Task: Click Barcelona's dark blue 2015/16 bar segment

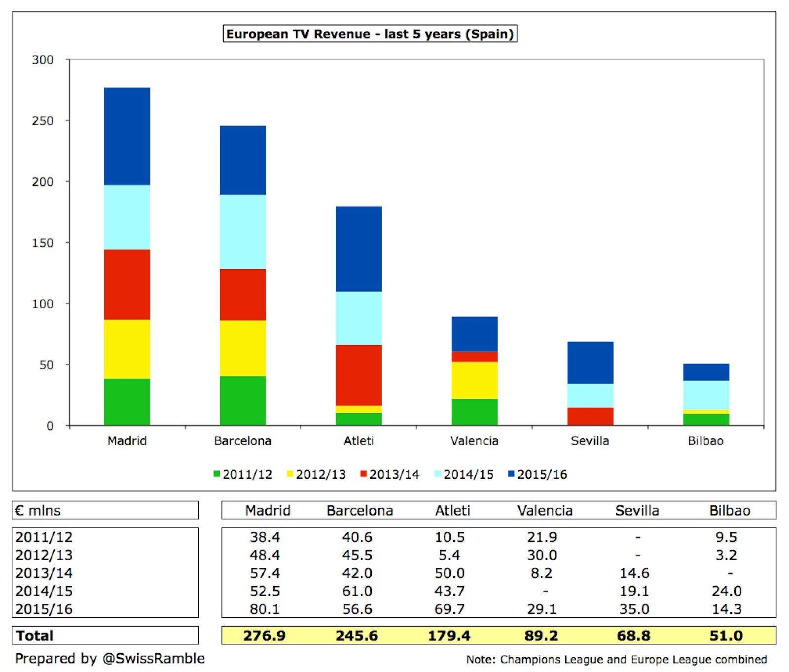Action: pos(243,160)
